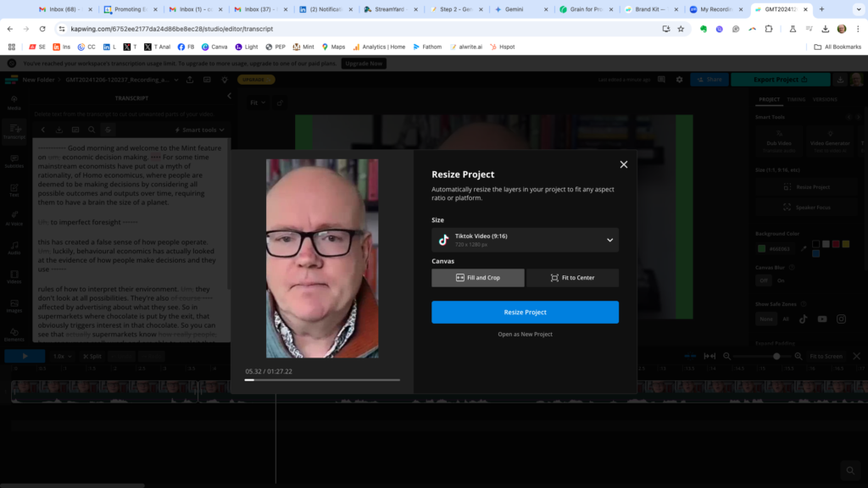Select the TikTok safe zone icon
The width and height of the screenshot is (868, 488).
click(x=802, y=319)
